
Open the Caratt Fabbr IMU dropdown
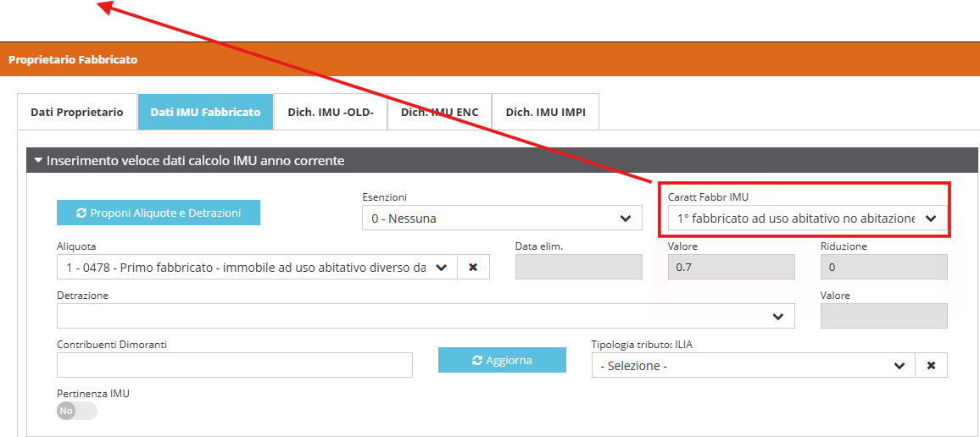[801, 218]
